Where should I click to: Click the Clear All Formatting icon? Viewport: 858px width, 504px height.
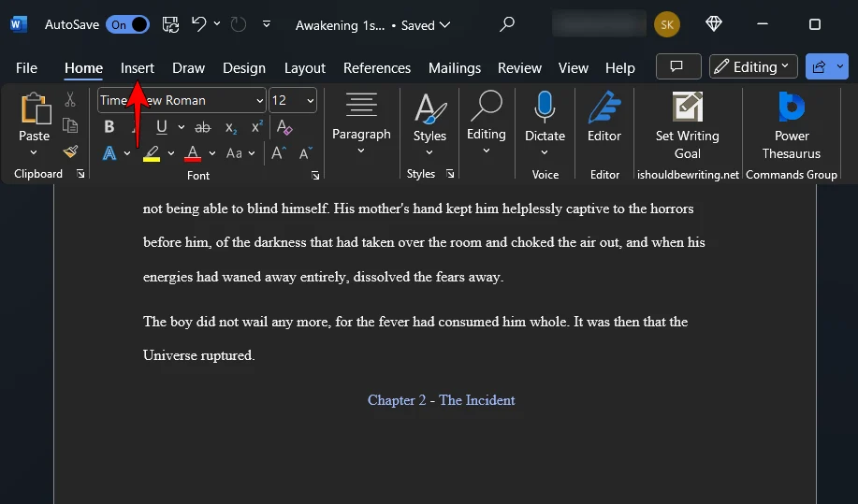285,127
